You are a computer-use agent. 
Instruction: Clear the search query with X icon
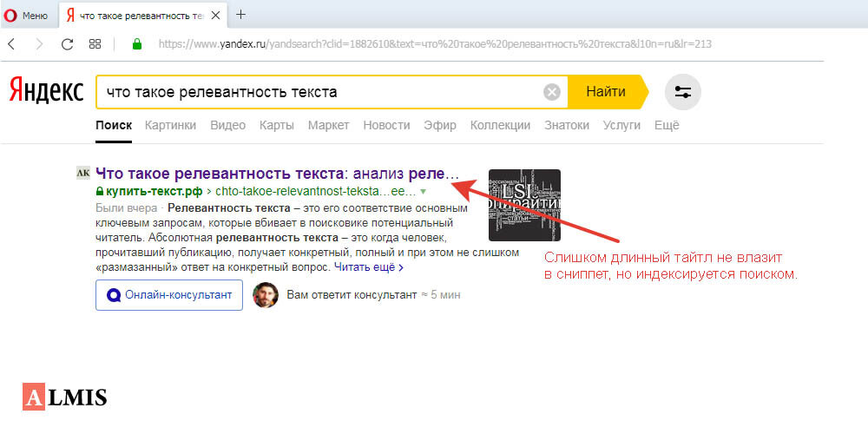coord(552,92)
